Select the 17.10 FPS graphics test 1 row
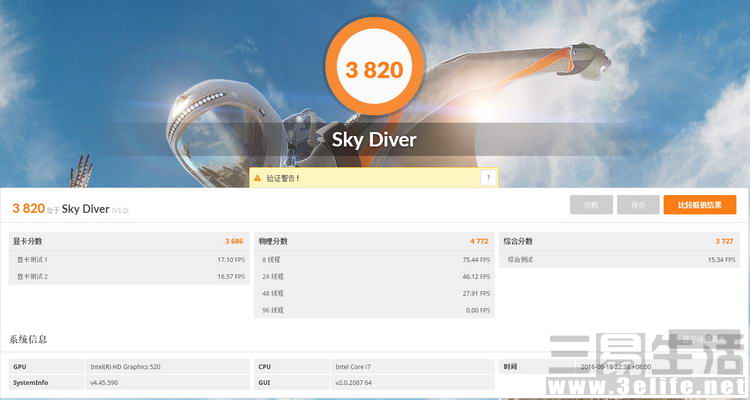Image resolution: width=750 pixels, height=400 pixels. click(129, 260)
